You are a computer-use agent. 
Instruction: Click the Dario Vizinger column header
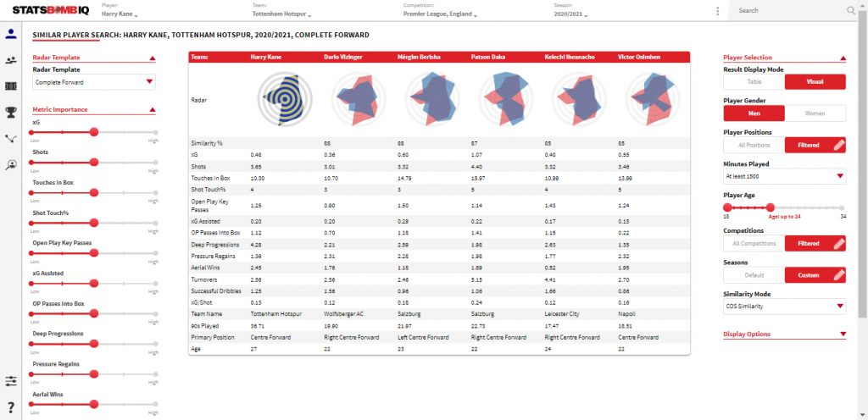coord(343,57)
